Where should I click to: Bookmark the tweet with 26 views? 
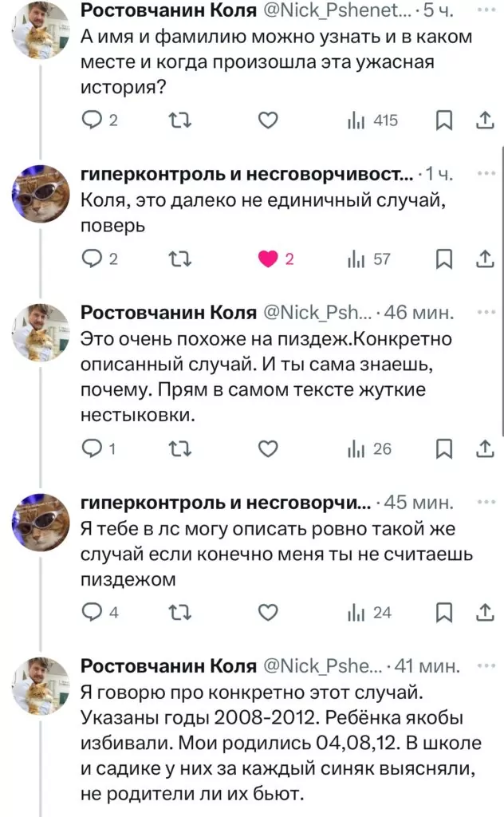tap(445, 448)
